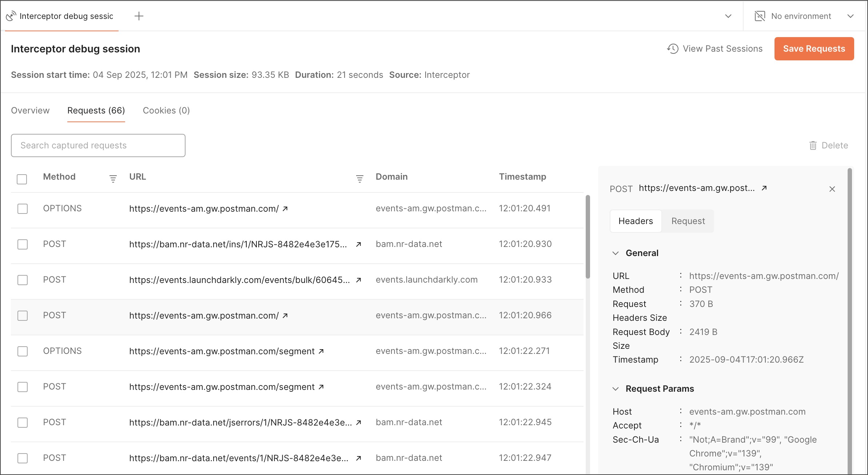Open external link in details panel header
868x475 pixels.
pyautogui.click(x=764, y=188)
